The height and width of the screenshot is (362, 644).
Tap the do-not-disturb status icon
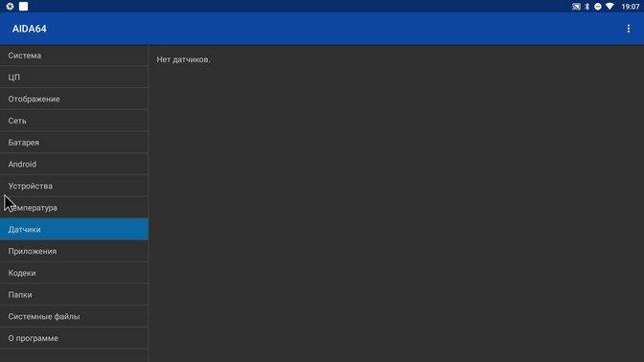[x=598, y=7]
